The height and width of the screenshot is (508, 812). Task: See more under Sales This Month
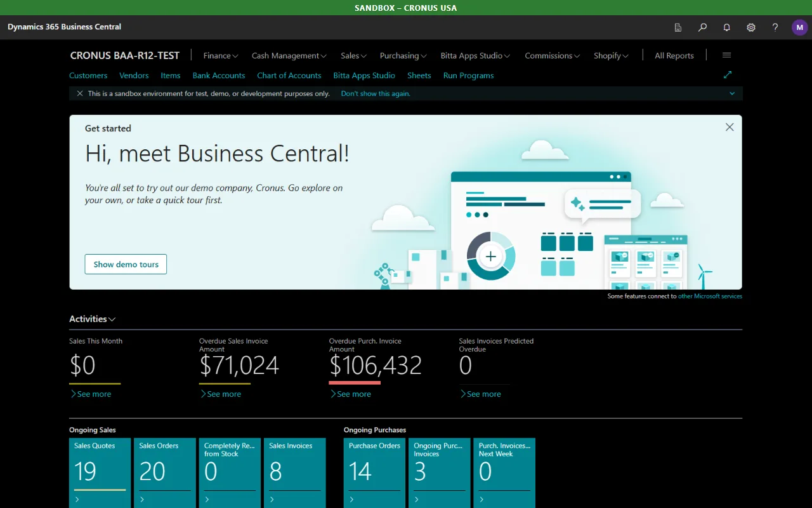(91, 394)
